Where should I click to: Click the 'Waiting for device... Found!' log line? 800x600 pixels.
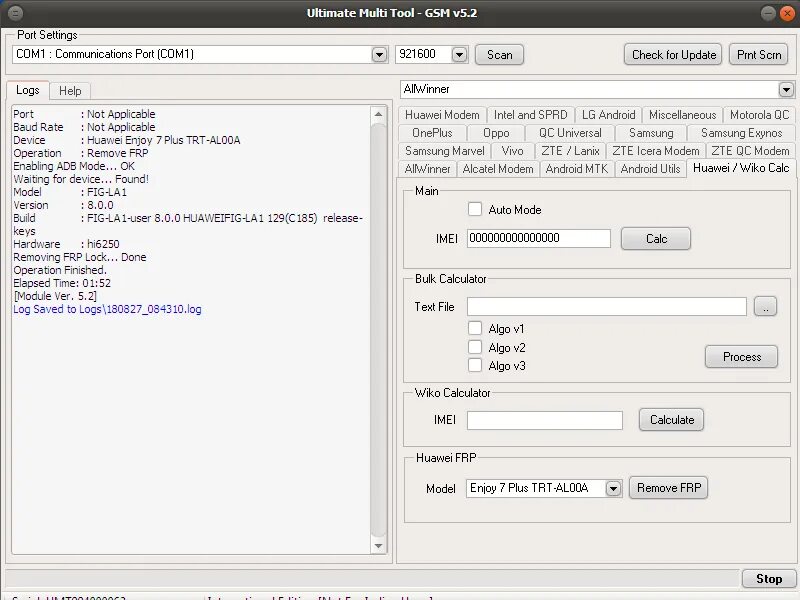click(x=81, y=179)
